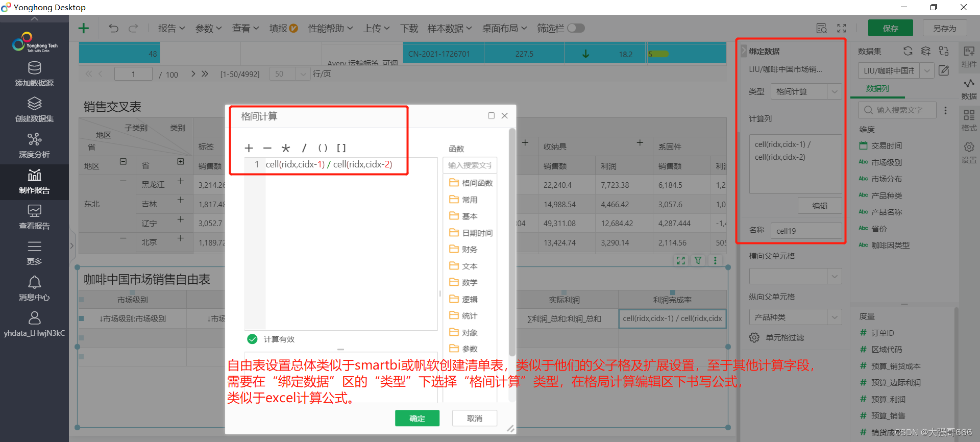Open the 消息中心 notifications

point(34,288)
